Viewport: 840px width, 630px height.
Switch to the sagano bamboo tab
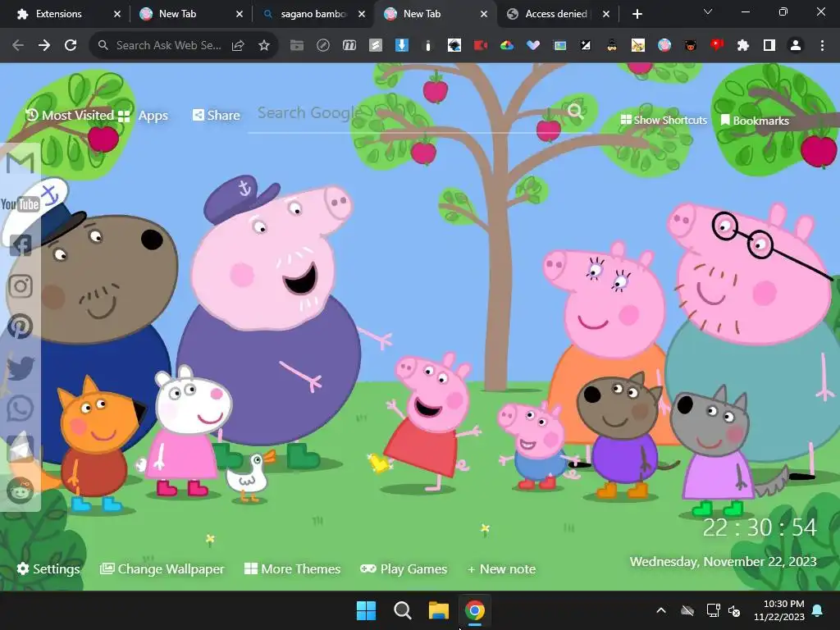(313, 14)
